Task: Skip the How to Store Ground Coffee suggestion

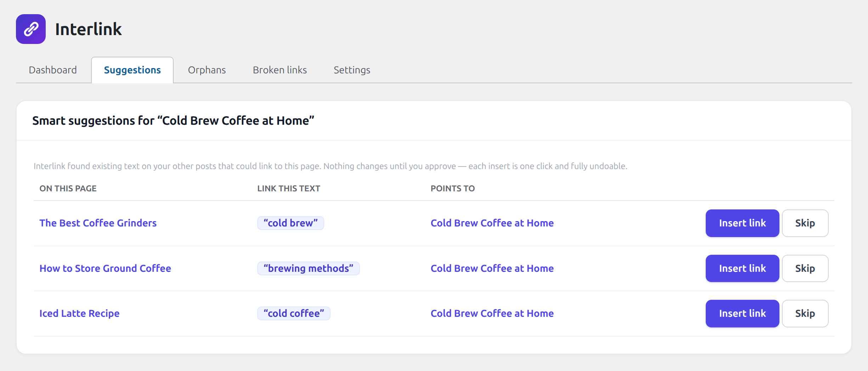Action: click(x=805, y=268)
